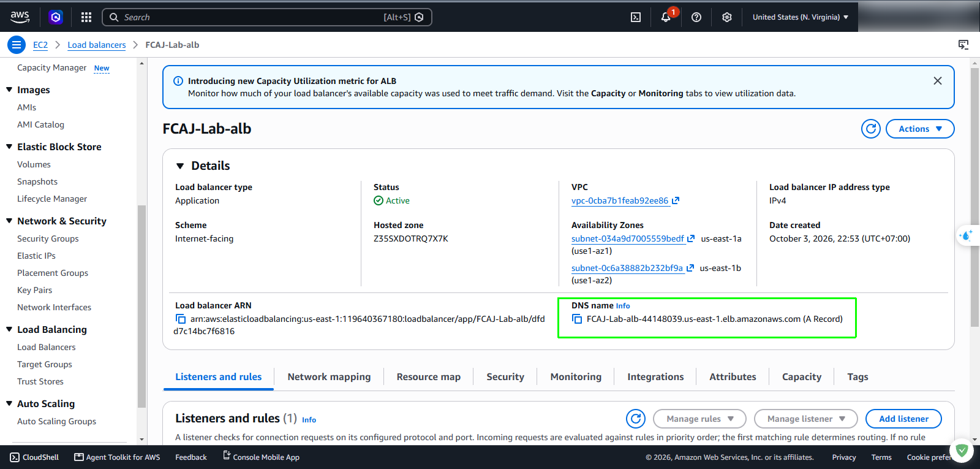Collapse the Network & Security sidebar group
Image resolution: width=980 pixels, height=469 pixels.
9,221
